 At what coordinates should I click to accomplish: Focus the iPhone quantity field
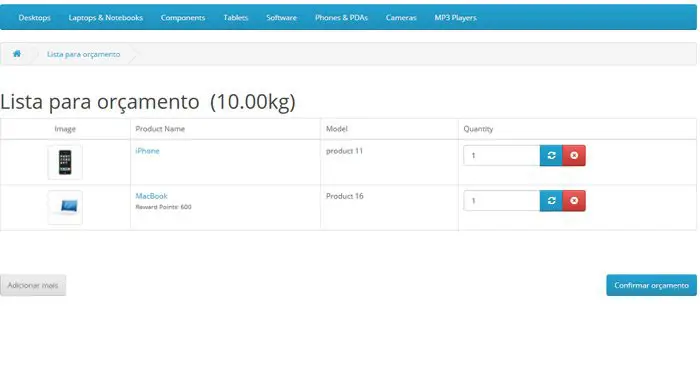[502, 155]
